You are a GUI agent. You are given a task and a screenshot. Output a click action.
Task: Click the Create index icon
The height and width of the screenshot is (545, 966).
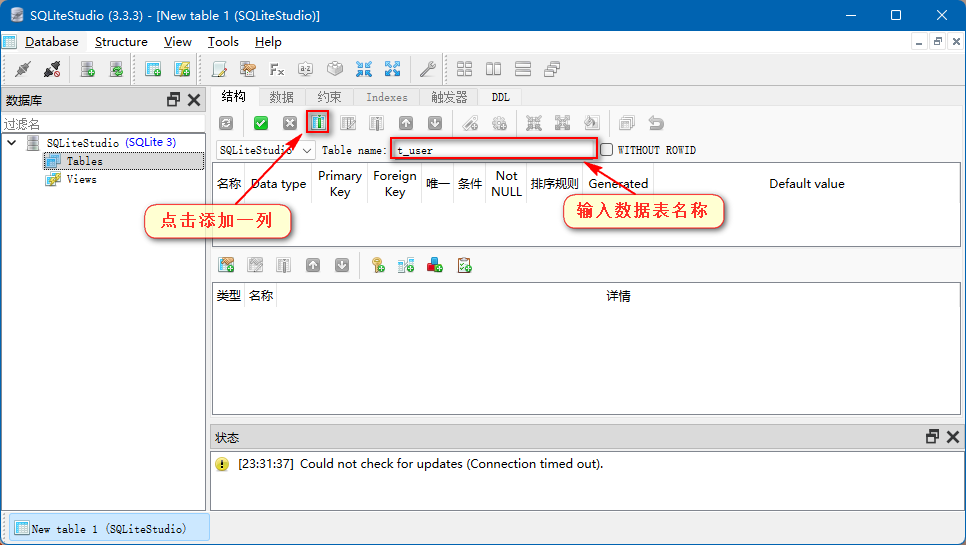[x=470, y=123]
